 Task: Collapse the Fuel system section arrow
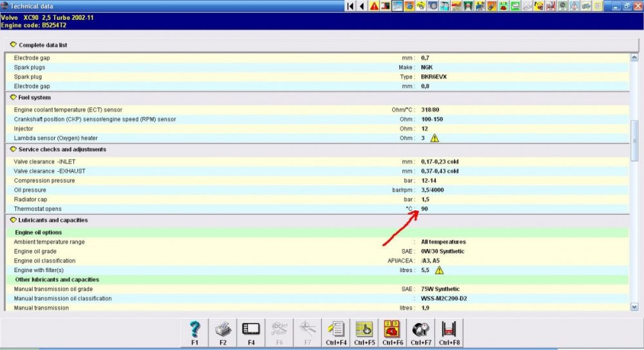pos(13,97)
